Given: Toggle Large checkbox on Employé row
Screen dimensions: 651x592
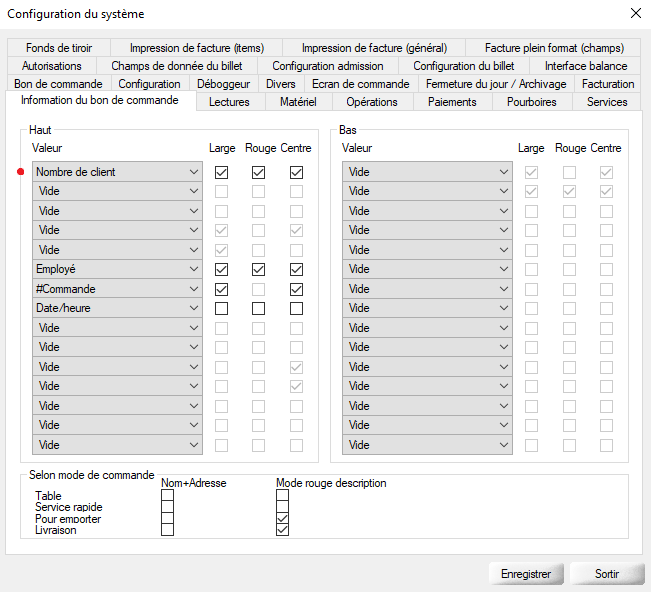Looking at the screenshot, I should [221, 269].
